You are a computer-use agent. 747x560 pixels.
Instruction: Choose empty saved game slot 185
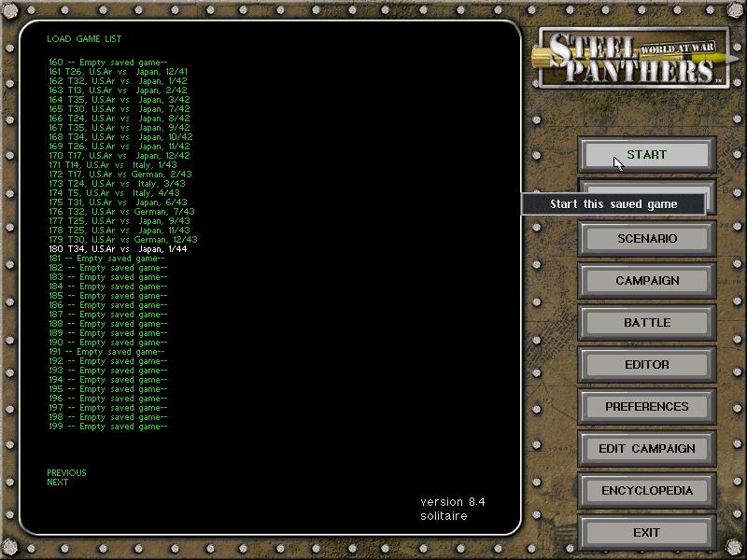(x=108, y=296)
